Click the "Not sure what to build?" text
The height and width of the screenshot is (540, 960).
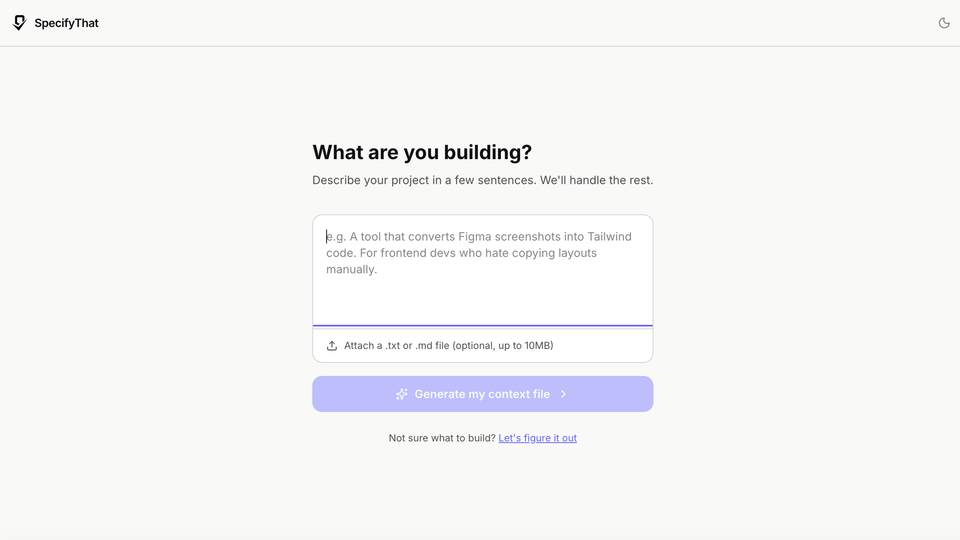[442, 438]
